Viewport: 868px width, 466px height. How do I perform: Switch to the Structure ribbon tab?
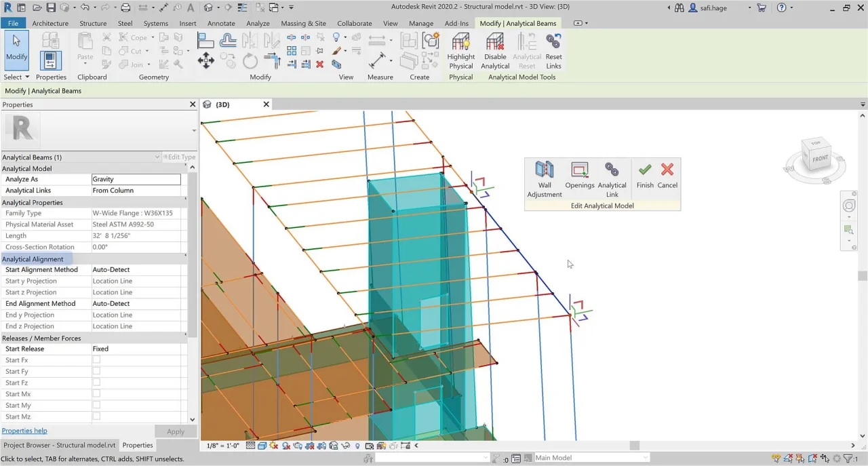coord(93,23)
